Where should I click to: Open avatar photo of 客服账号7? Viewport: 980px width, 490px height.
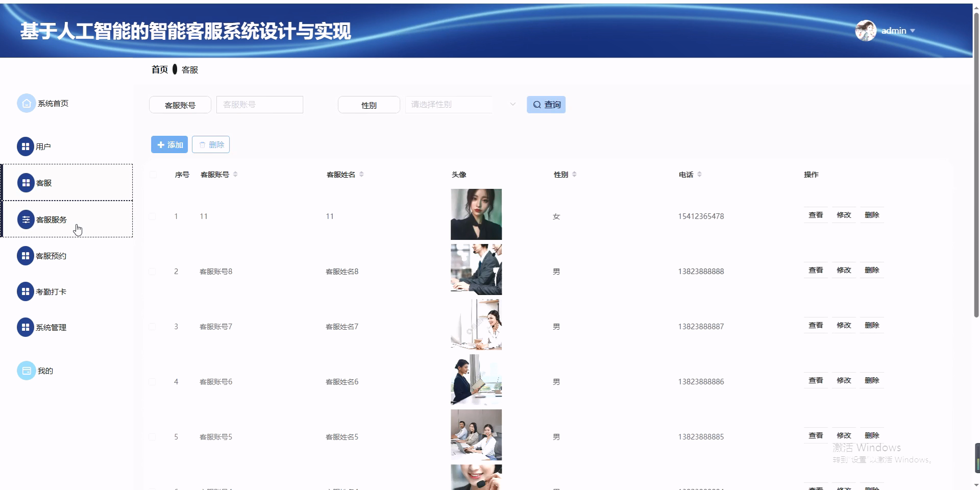tap(476, 325)
